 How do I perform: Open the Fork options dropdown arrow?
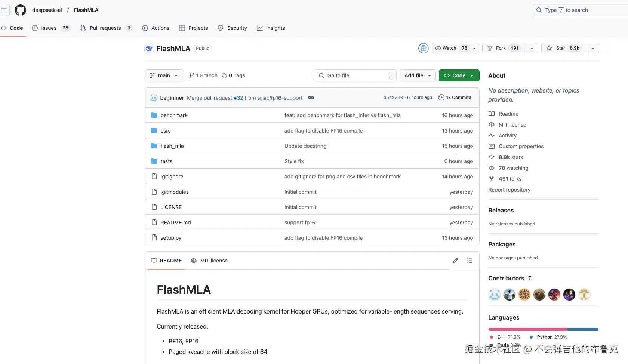pyautogui.click(x=532, y=48)
